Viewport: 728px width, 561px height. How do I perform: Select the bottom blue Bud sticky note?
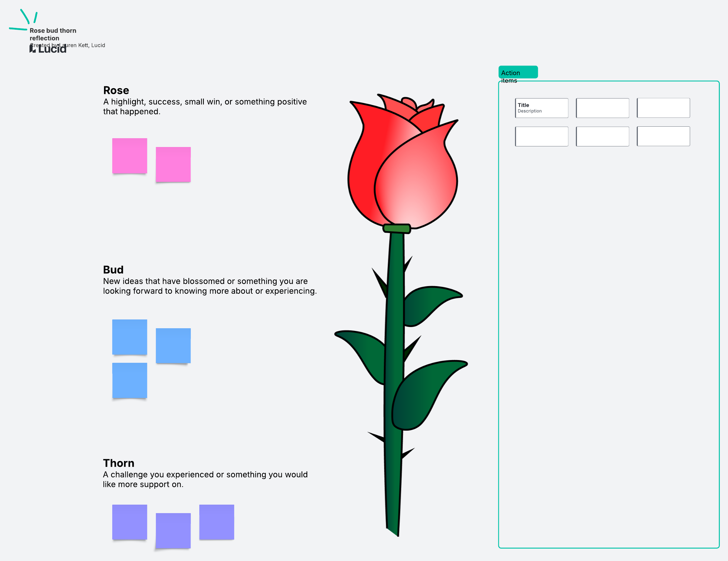coord(129,380)
